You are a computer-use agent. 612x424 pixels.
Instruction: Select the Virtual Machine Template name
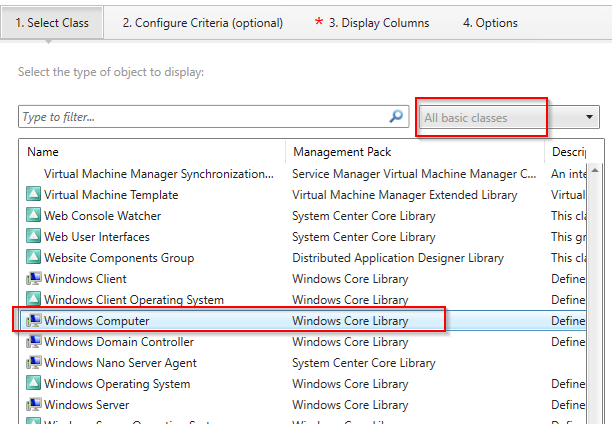point(111,195)
